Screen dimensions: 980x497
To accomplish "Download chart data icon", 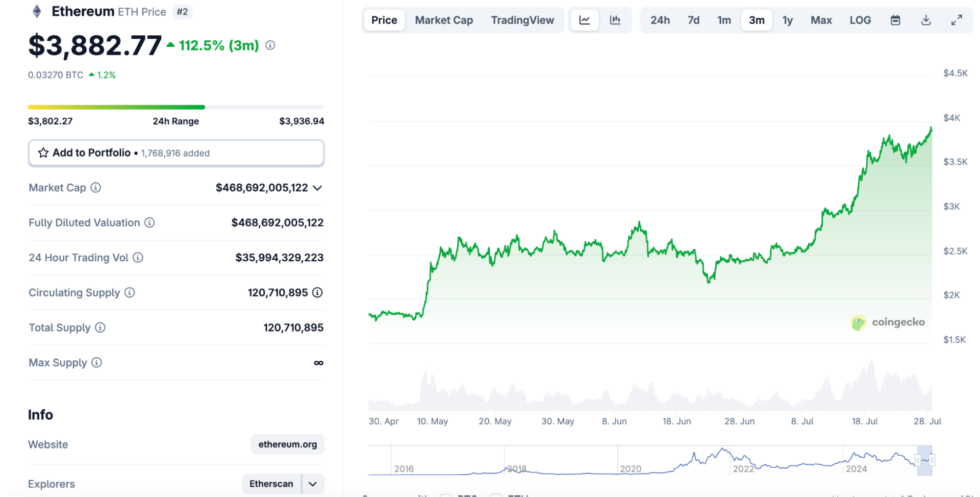I will 926,20.
